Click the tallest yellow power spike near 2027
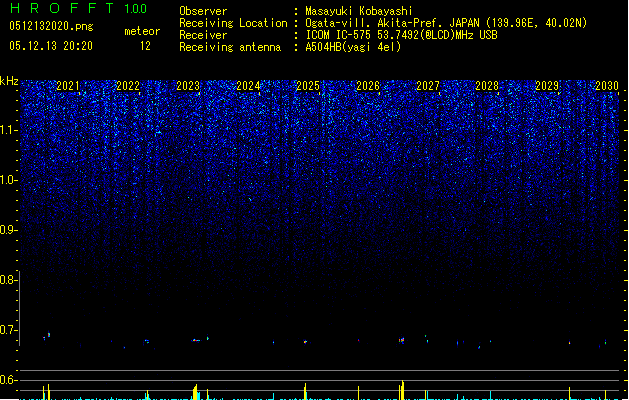The width and height of the screenshot is (629, 400). 402,390
